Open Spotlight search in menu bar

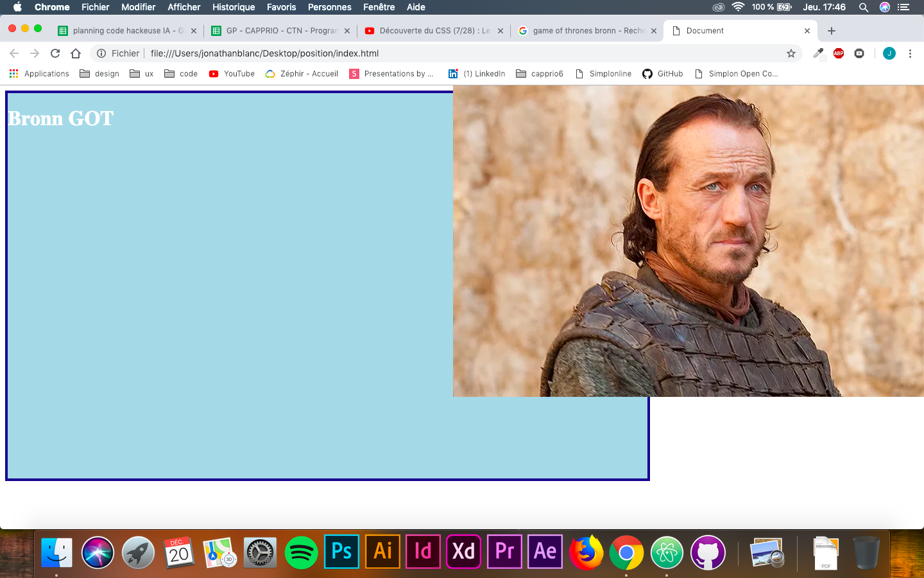[x=864, y=7]
